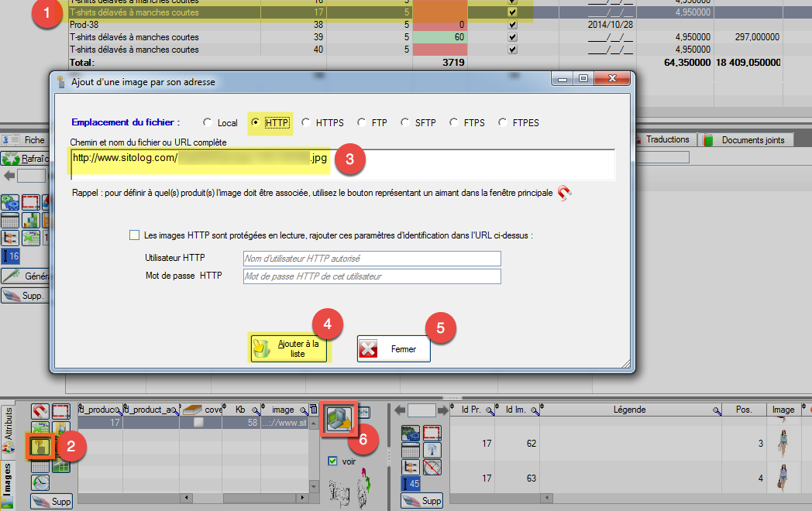Image resolution: width=812 pixels, height=511 pixels.
Task: Click the crossed-out compass icon
Action: tap(432, 467)
